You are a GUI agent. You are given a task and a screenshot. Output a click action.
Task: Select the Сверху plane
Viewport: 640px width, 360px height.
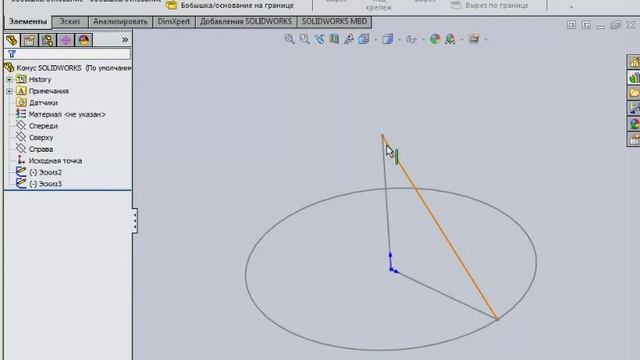35,138
